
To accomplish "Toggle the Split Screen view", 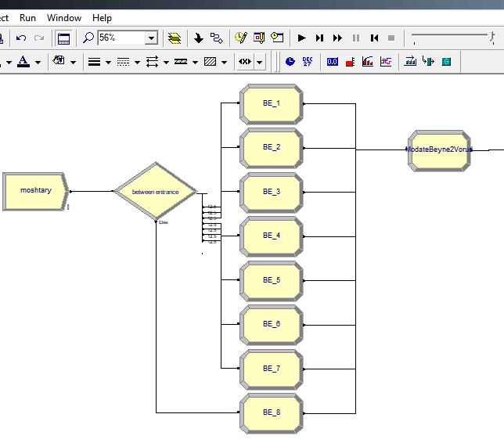I will (63, 38).
